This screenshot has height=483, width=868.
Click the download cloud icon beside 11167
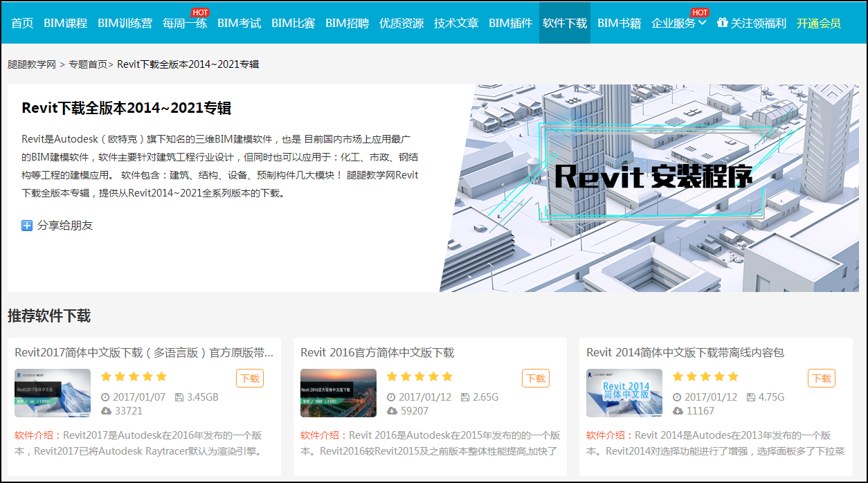click(x=678, y=410)
